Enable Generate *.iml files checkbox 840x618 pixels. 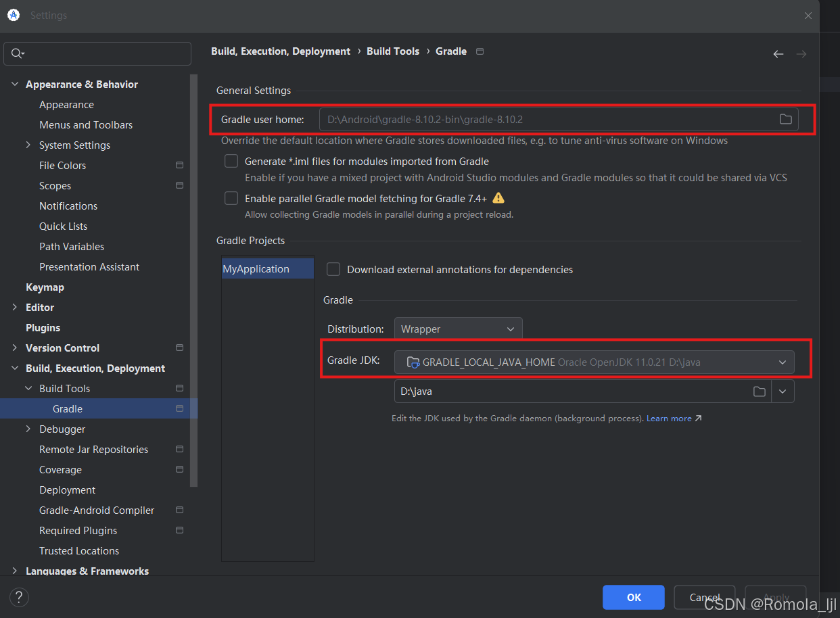[231, 162]
